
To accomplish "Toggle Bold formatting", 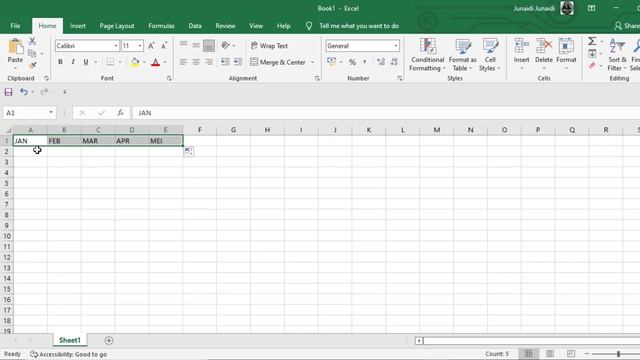I will [60, 62].
